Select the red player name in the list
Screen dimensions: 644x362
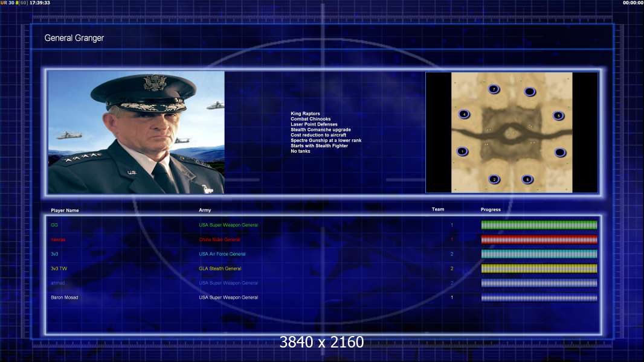(58, 240)
